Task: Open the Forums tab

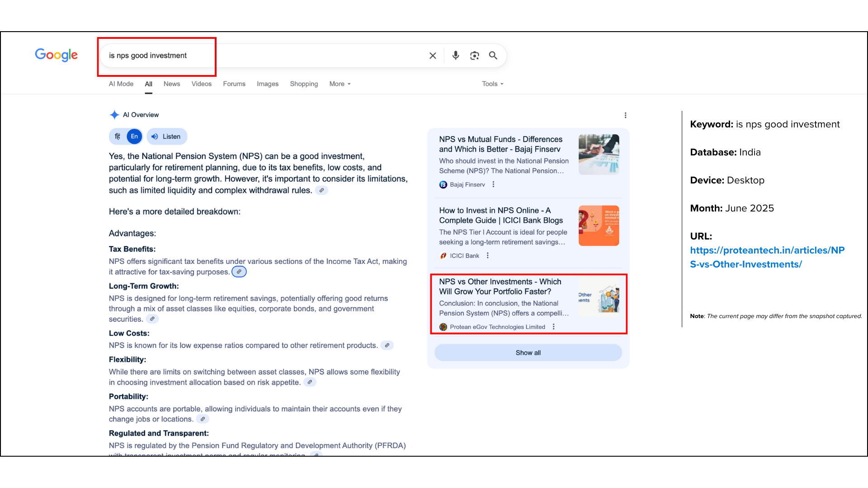Action: point(234,84)
